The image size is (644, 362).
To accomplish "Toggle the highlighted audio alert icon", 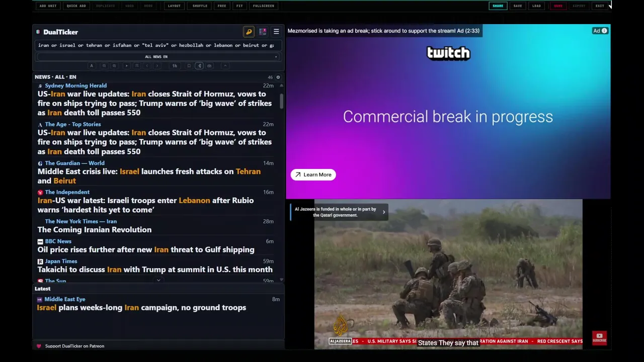I will 199,66.
